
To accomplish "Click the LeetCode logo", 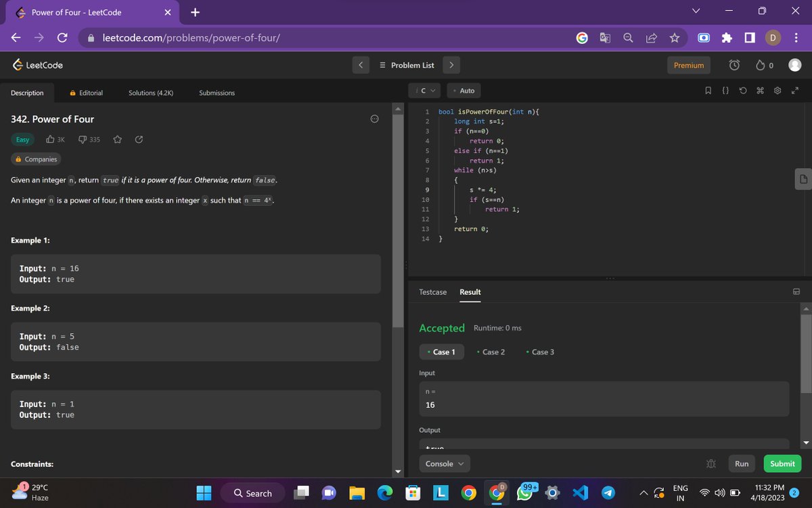I will tap(39, 65).
